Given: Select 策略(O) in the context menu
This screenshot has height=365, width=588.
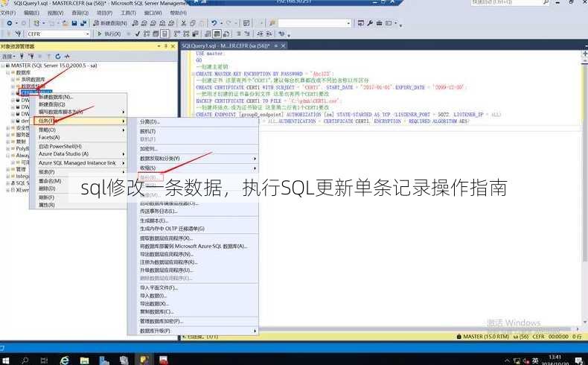Looking at the screenshot, I should [79, 130].
